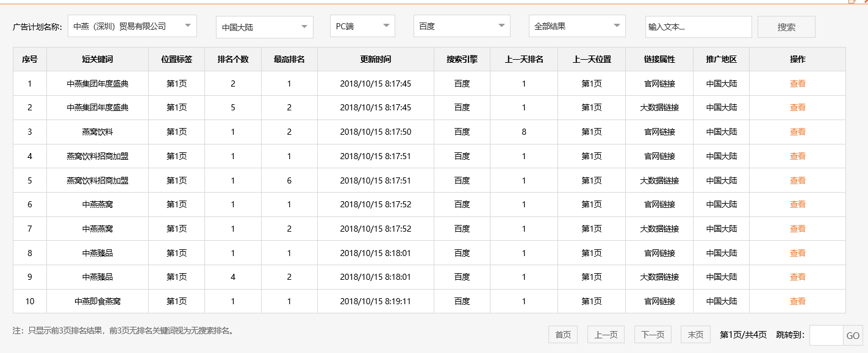Jump to 末页 last page

695,334
